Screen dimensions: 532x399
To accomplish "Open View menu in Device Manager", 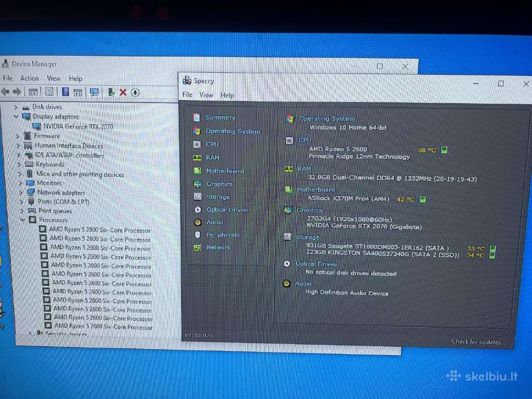I will pyautogui.click(x=54, y=78).
